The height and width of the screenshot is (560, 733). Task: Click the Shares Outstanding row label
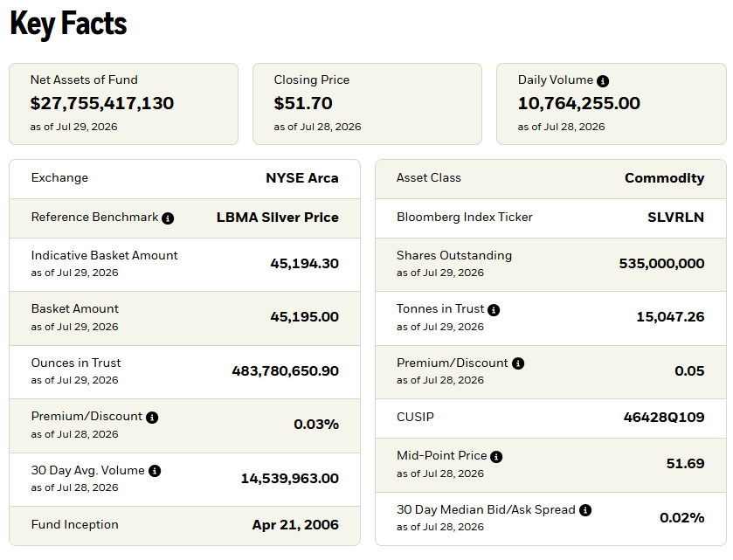[454, 256]
